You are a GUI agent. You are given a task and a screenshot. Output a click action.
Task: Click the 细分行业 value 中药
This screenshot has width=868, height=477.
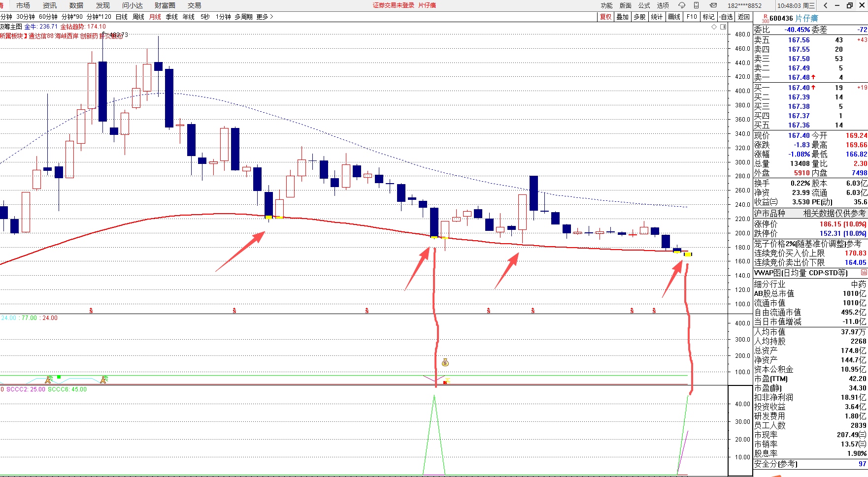point(859,284)
